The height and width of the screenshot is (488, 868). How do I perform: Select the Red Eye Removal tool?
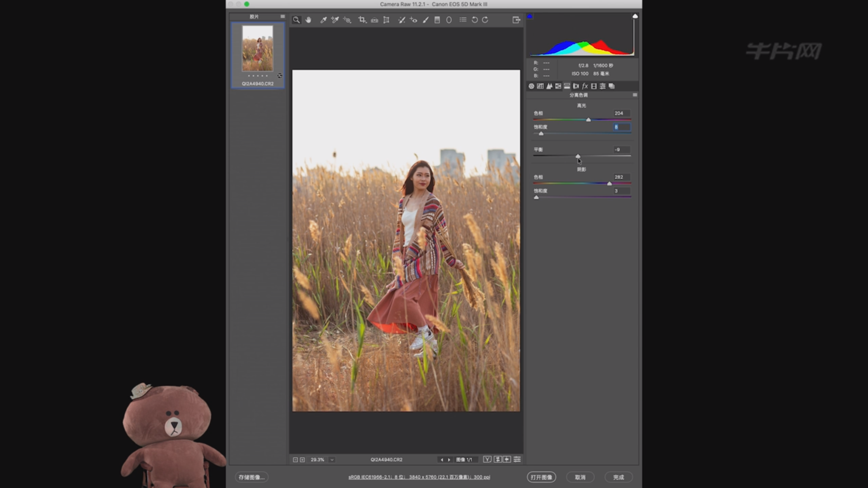[413, 20]
